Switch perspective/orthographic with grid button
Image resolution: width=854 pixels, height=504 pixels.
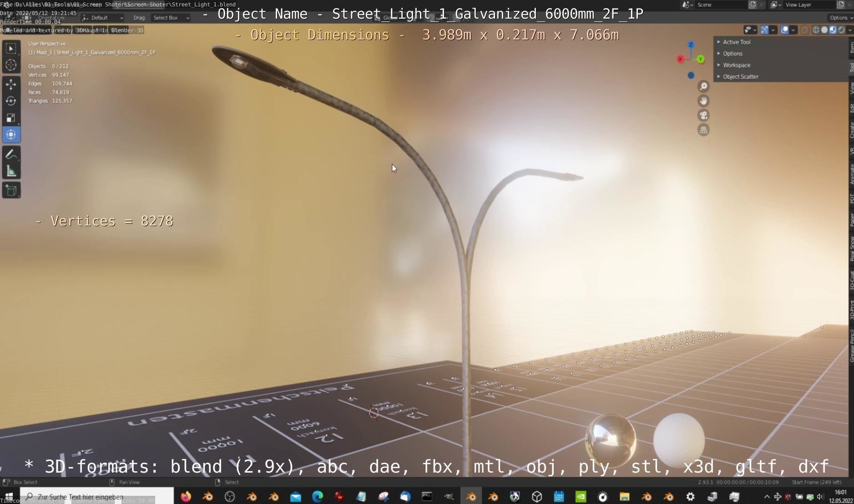click(703, 130)
